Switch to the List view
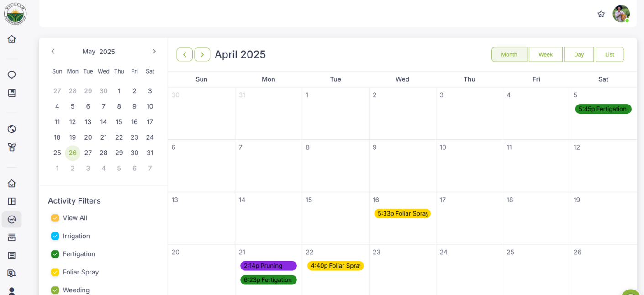The width and height of the screenshot is (644, 295). click(x=610, y=54)
